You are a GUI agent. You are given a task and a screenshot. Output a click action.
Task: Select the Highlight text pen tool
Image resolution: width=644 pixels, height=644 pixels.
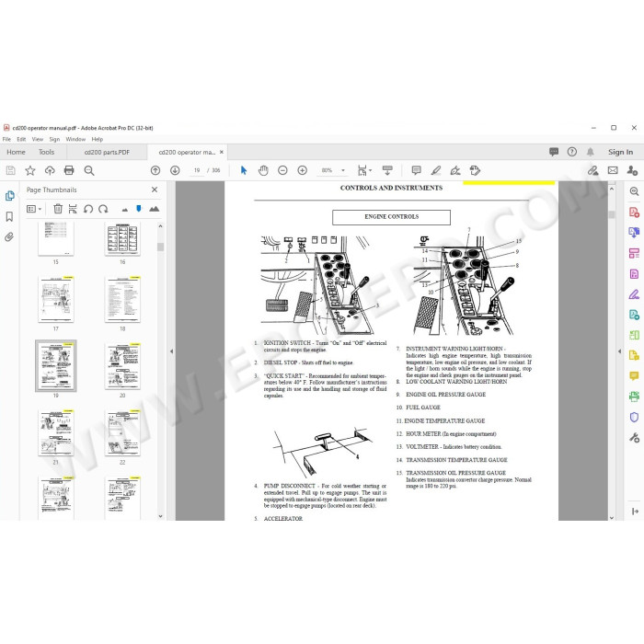(x=436, y=170)
